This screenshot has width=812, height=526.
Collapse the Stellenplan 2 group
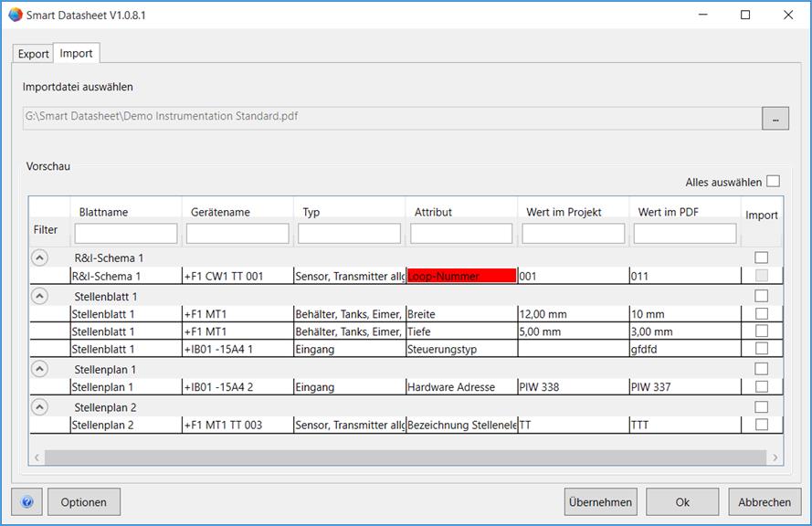click(x=40, y=407)
